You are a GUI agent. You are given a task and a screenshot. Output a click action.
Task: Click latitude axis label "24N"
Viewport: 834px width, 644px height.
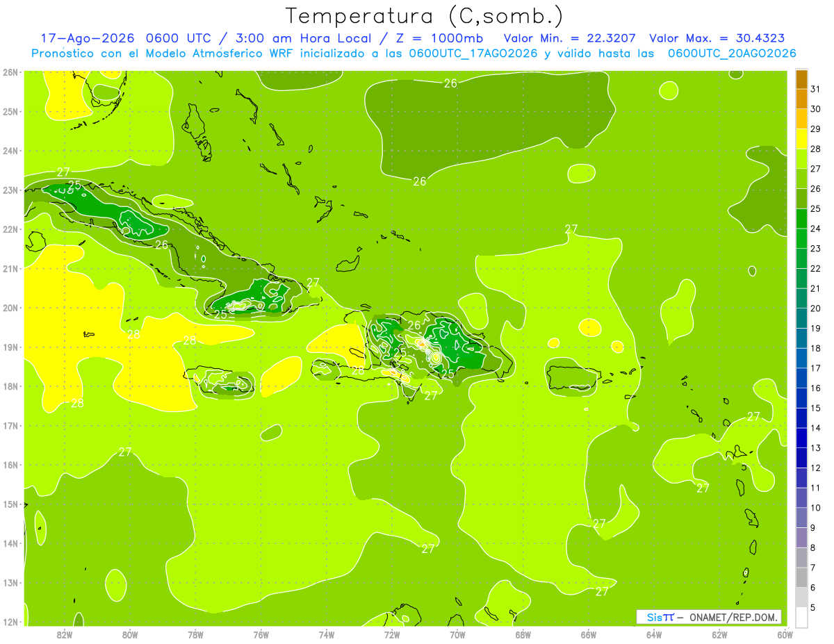pos(10,151)
